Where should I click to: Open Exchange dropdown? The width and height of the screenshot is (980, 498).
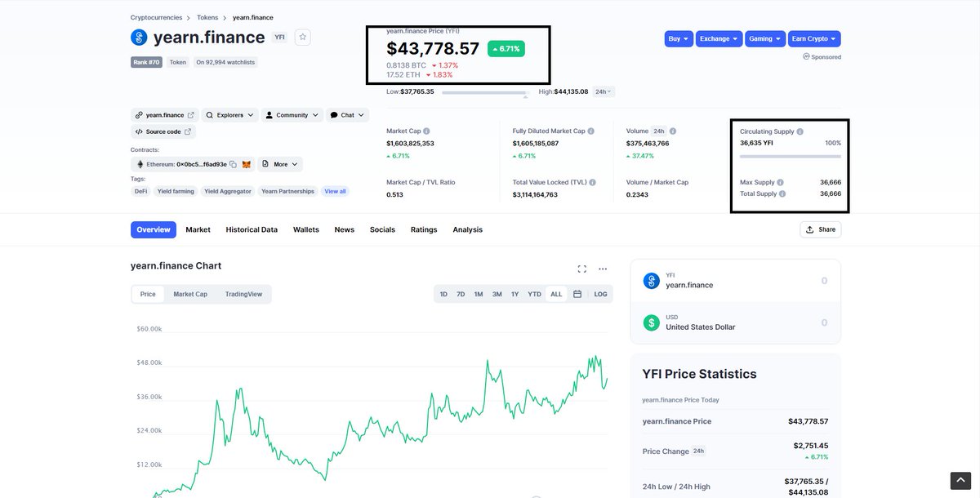[x=719, y=38]
